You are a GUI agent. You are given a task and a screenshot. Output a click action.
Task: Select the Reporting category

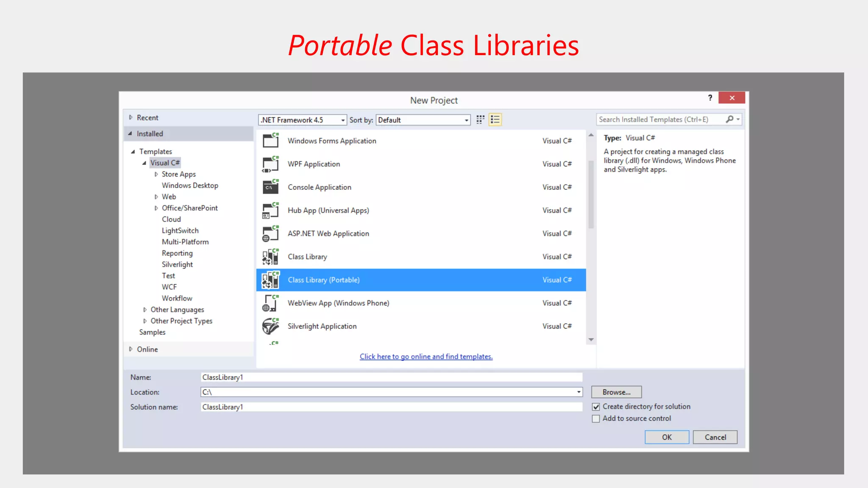(177, 253)
